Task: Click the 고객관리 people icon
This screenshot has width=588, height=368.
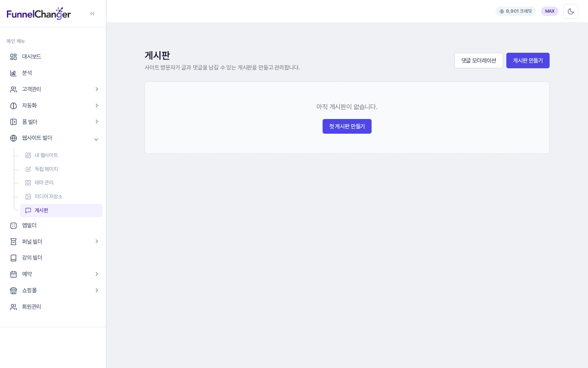Action: (13, 90)
